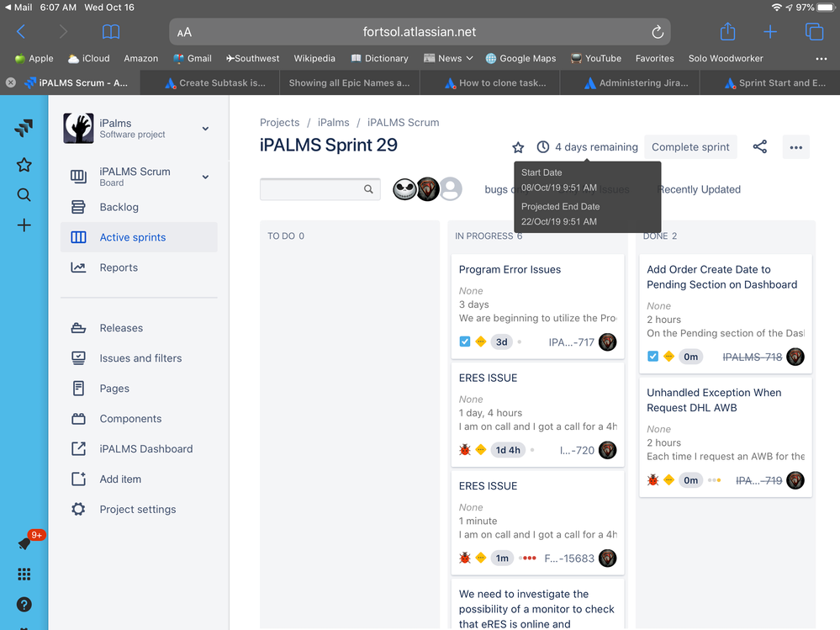840x630 pixels.
Task: Star the iPALMS Sprint 29 board
Action: (517, 147)
